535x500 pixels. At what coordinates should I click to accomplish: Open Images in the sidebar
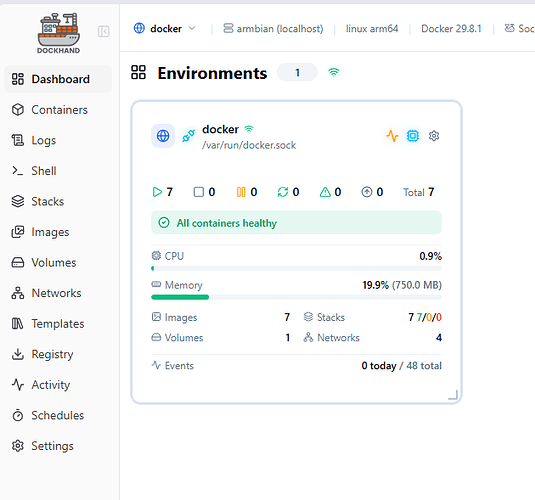click(x=58, y=232)
